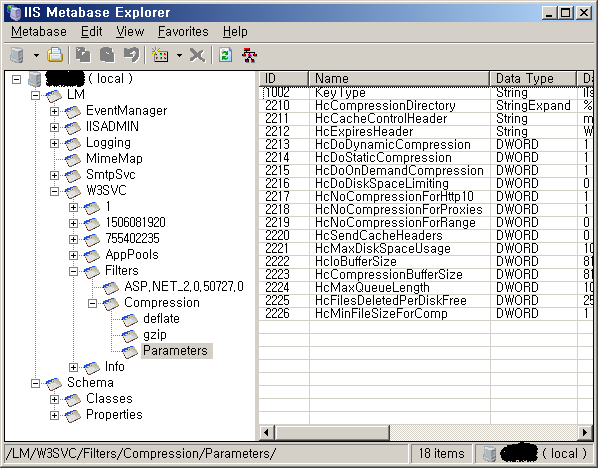Image resolution: width=598 pixels, height=468 pixels.
Task: Open the View menu
Action: tap(130, 32)
